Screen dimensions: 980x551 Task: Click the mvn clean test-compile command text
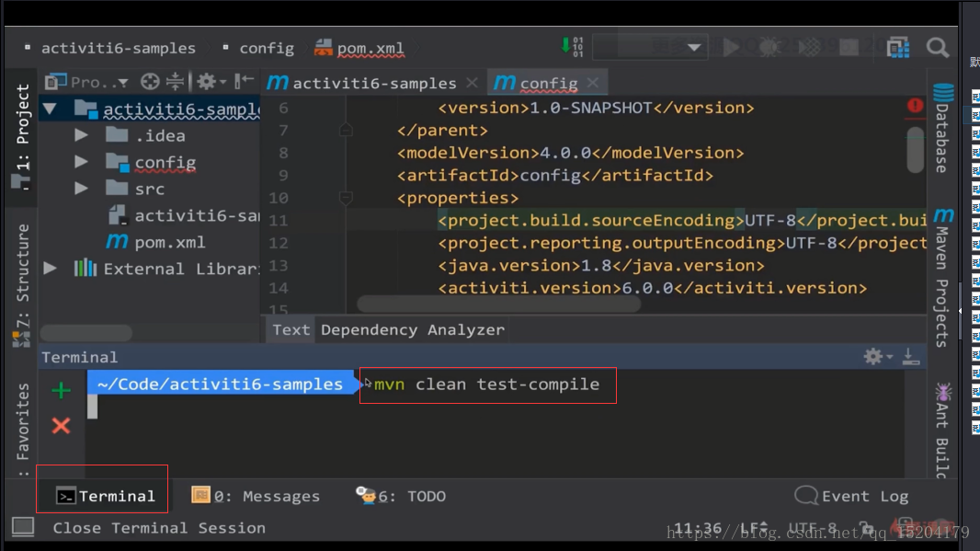pyautogui.click(x=487, y=384)
